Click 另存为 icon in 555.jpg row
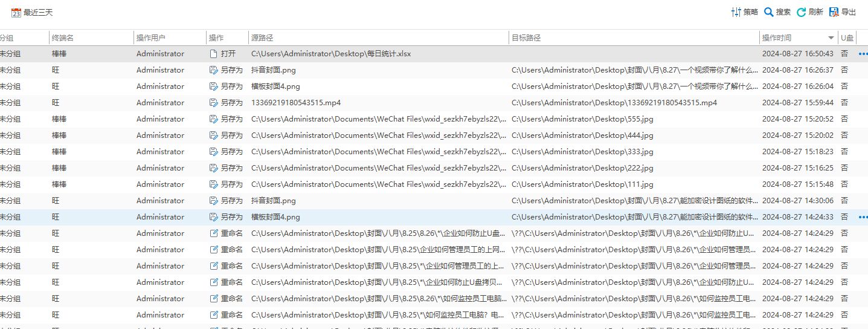This screenshot has width=868, height=329. coord(213,119)
